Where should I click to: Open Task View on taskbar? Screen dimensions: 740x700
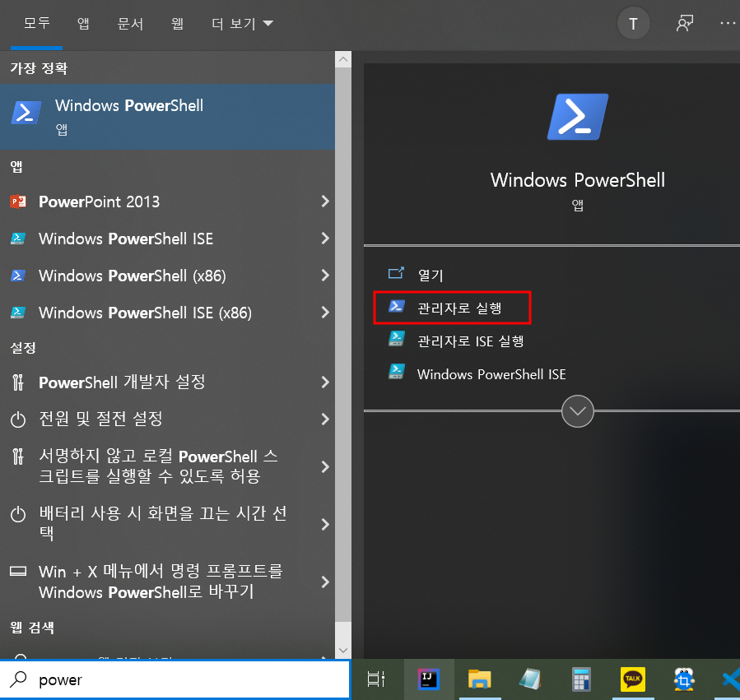coord(376,679)
